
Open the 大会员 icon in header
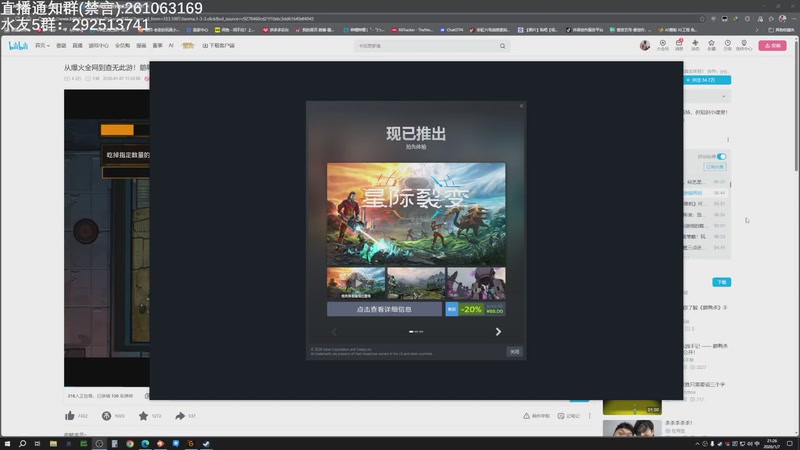click(663, 45)
